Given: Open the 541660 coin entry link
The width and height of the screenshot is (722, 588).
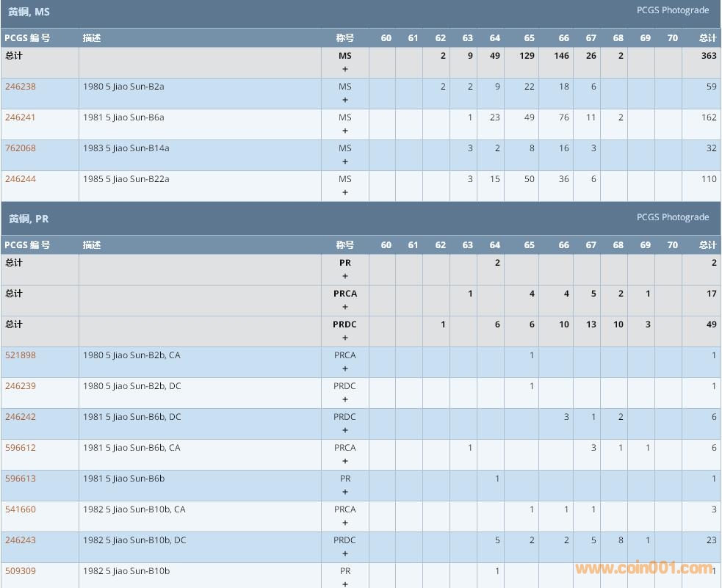Looking at the screenshot, I should point(21,509).
